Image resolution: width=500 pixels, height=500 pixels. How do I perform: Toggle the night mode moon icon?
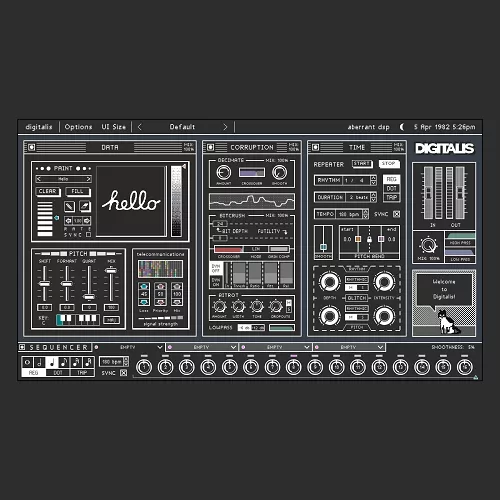[402, 127]
